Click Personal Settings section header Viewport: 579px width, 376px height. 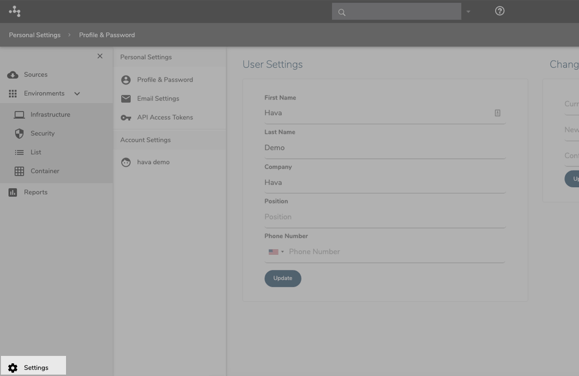pos(146,57)
